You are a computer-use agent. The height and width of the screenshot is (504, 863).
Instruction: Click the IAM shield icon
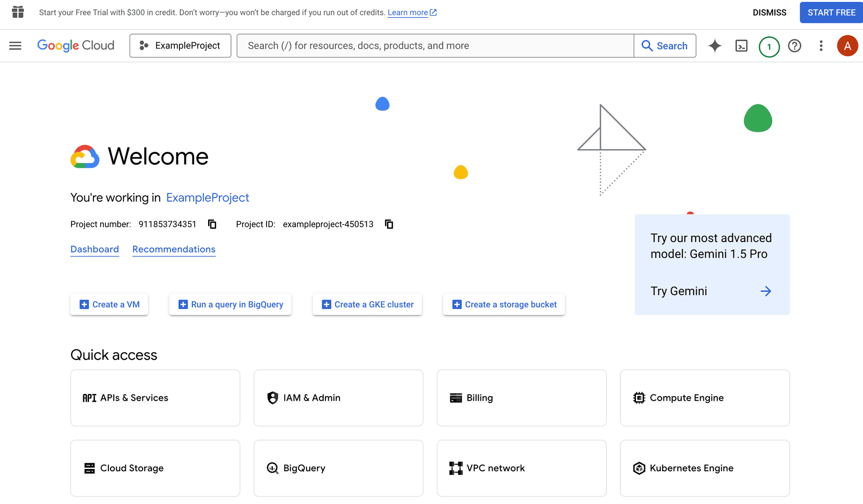point(272,398)
